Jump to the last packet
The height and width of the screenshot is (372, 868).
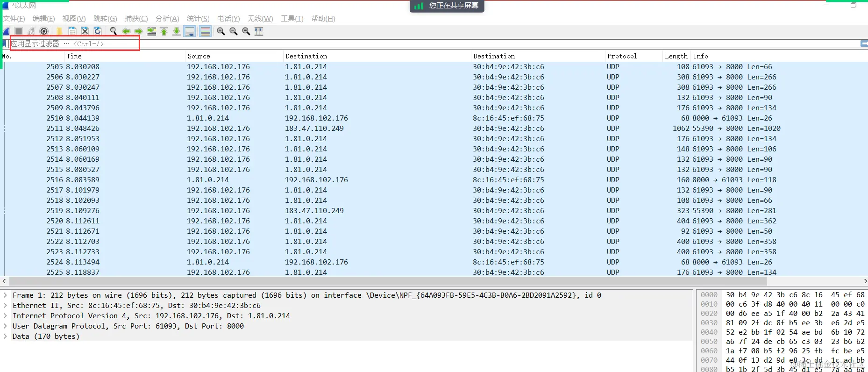click(x=177, y=31)
